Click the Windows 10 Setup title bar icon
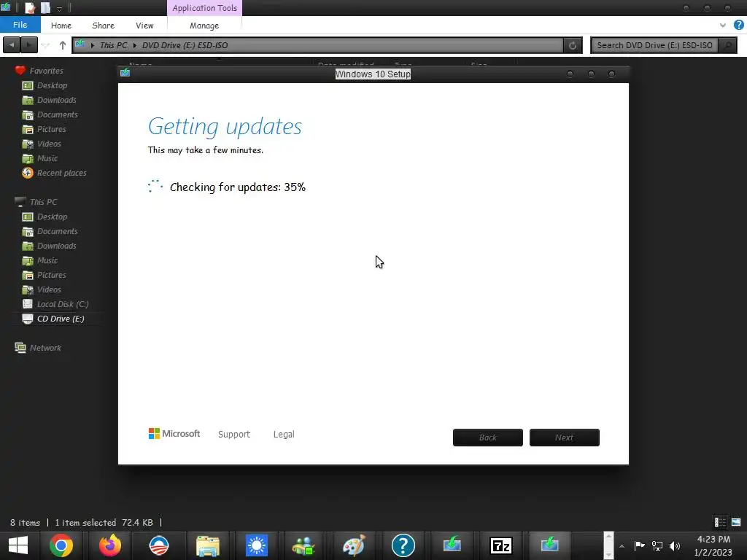 (125, 73)
